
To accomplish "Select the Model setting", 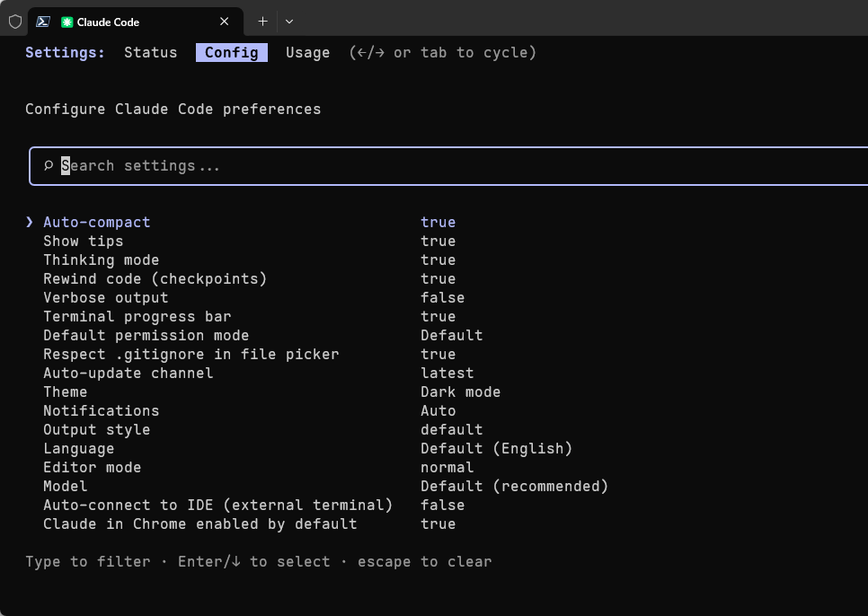I will coord(66,486).
